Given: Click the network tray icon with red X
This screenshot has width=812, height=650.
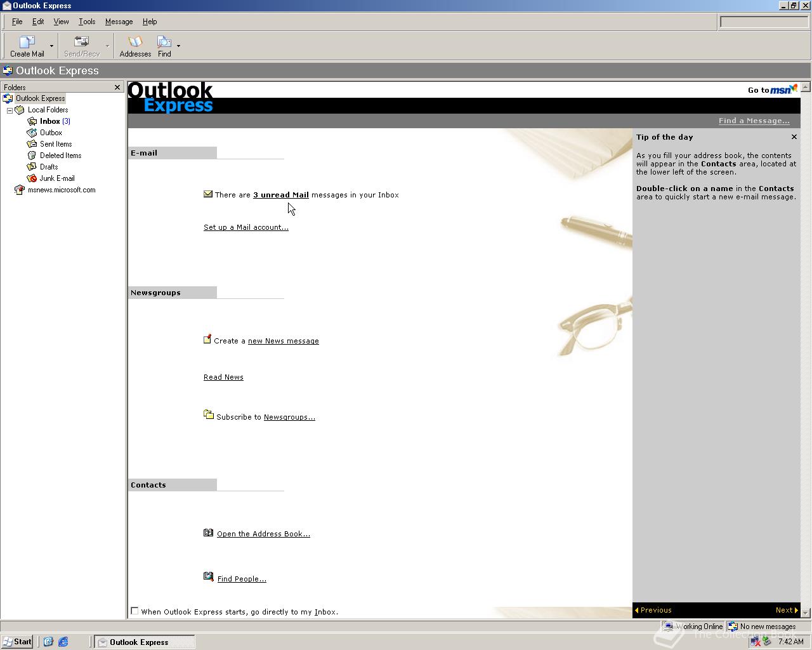Looking at the screenshot, I should tap(755, 642).
